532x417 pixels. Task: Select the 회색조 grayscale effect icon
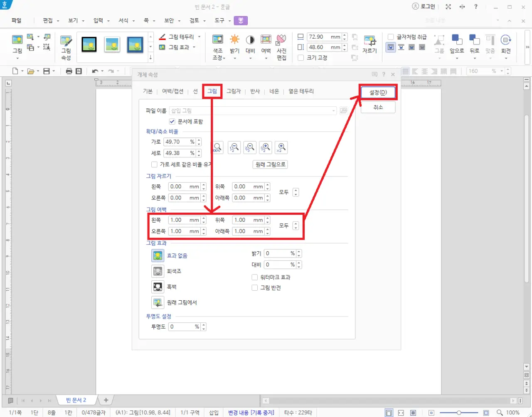tap(158, 271)
